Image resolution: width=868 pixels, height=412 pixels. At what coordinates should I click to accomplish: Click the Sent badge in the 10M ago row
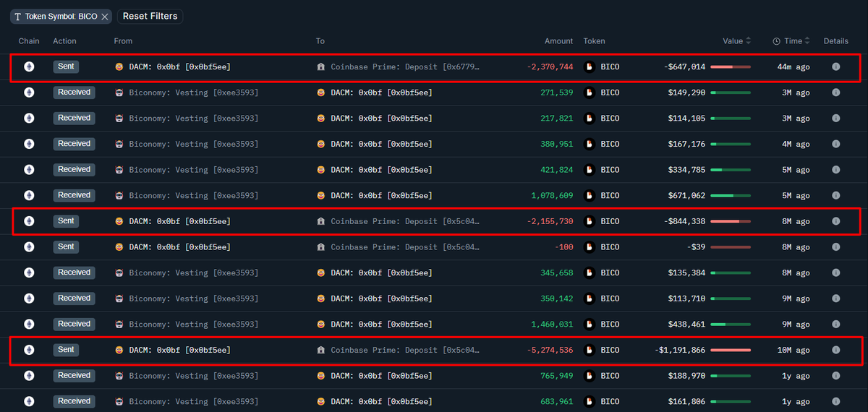point(66,350)
